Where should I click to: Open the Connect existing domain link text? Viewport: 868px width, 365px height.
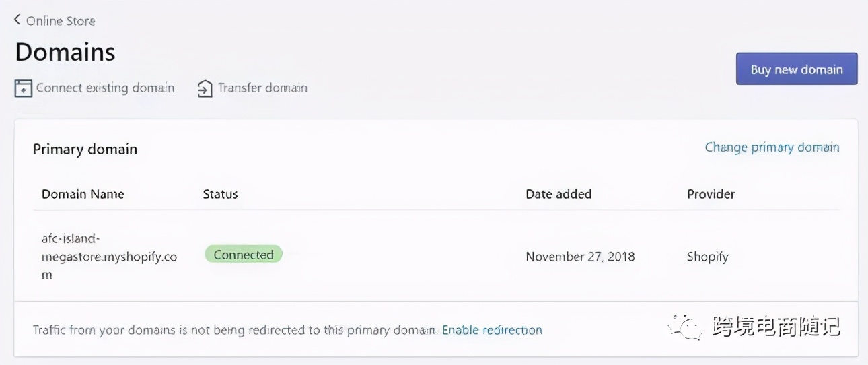105,88
